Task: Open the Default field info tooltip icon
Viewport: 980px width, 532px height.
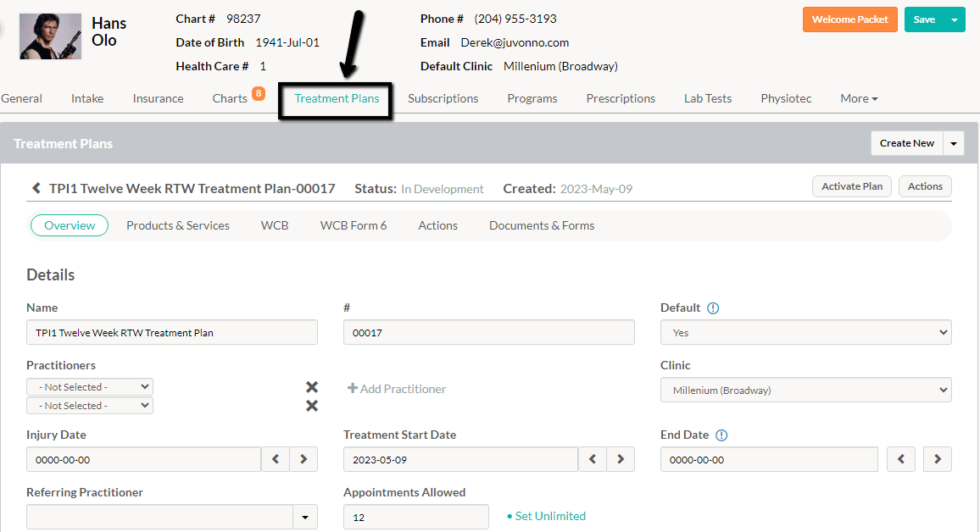Action: [x=711, y=308]
